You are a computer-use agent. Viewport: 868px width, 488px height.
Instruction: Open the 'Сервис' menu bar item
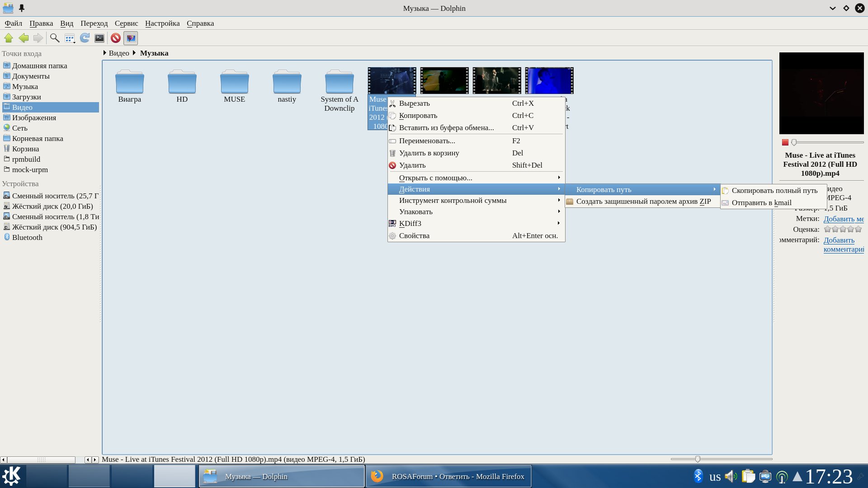pyautogui.click(x=126, y=23)
